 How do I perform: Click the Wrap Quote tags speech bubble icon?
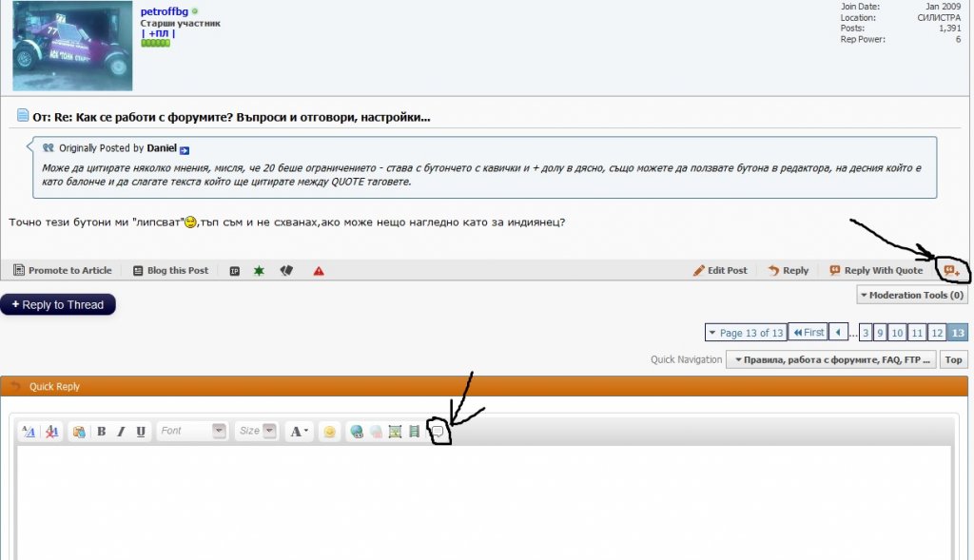[x=438, y=432]
